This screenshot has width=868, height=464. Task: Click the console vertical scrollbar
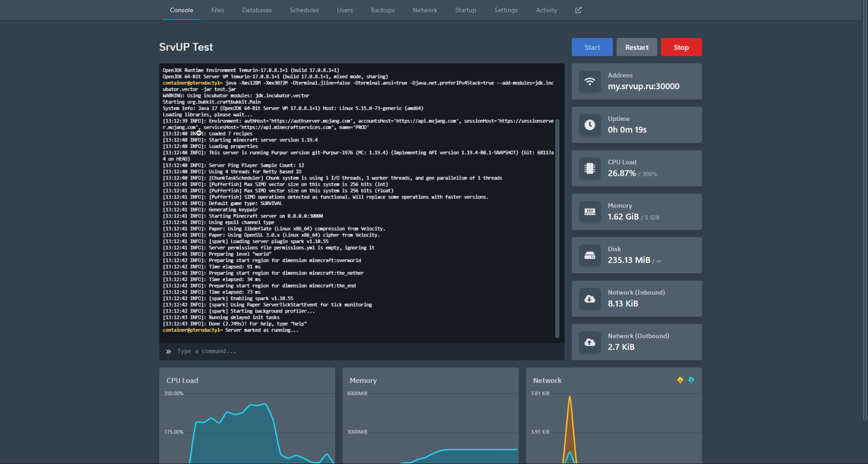coord(557,228)
